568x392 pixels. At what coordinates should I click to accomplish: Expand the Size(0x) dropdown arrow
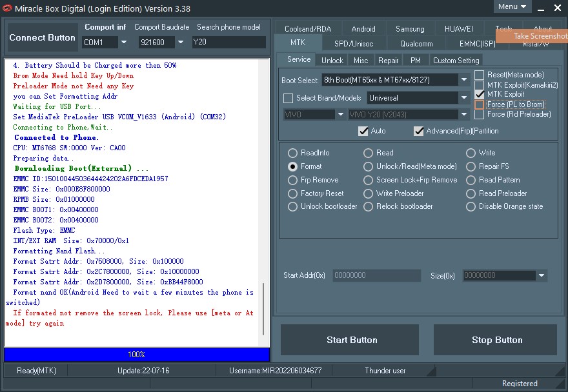pyautogui.click(x=541, y=275)
